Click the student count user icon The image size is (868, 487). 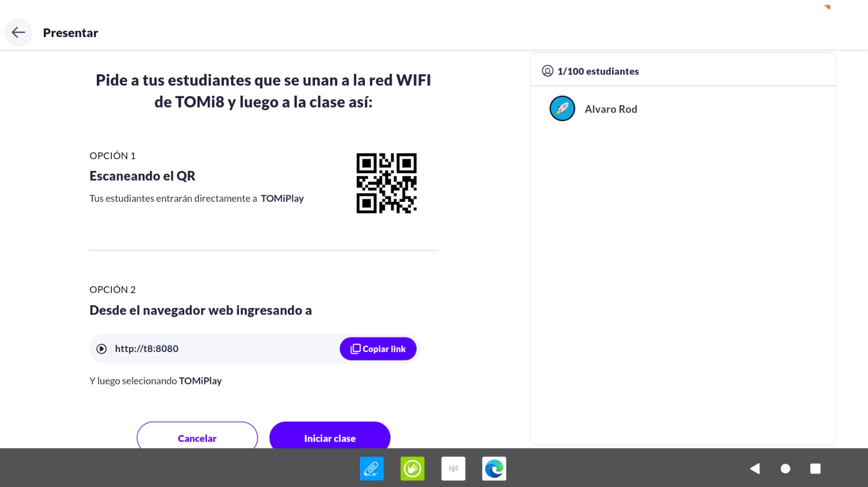[547, 71]
